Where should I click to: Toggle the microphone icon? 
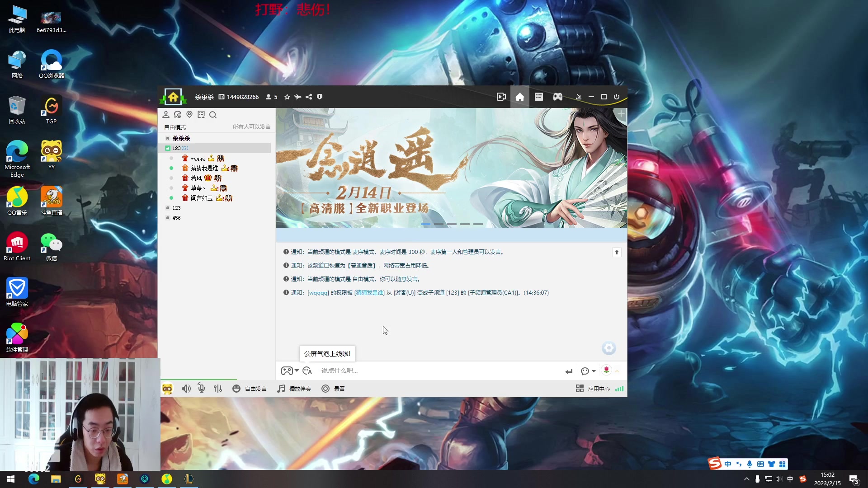[x=201, y=388]
